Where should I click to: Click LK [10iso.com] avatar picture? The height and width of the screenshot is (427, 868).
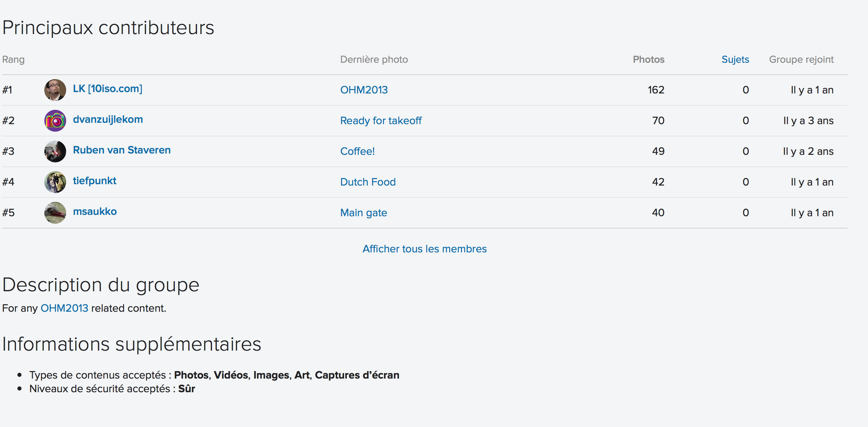click(x=55, y=90)
